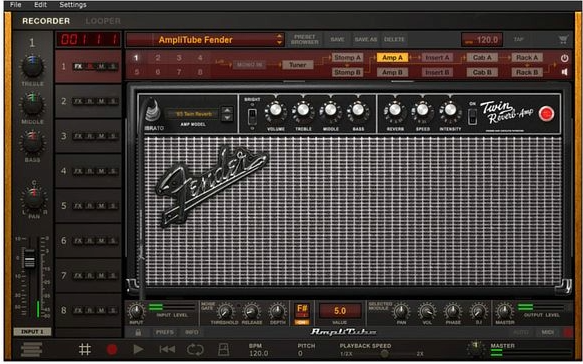Screen dimensions: 583x364
Task: Toggle FX on track 1
Action: click(x=78, y=67)
